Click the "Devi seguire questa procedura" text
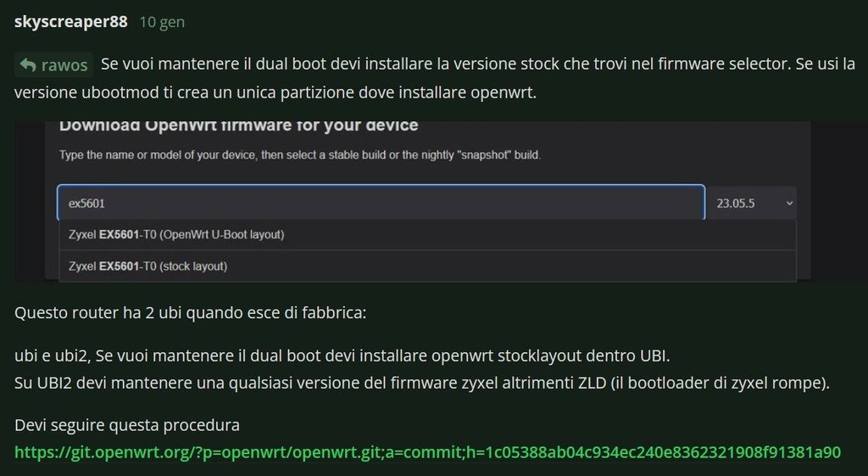 coord(127,423)
